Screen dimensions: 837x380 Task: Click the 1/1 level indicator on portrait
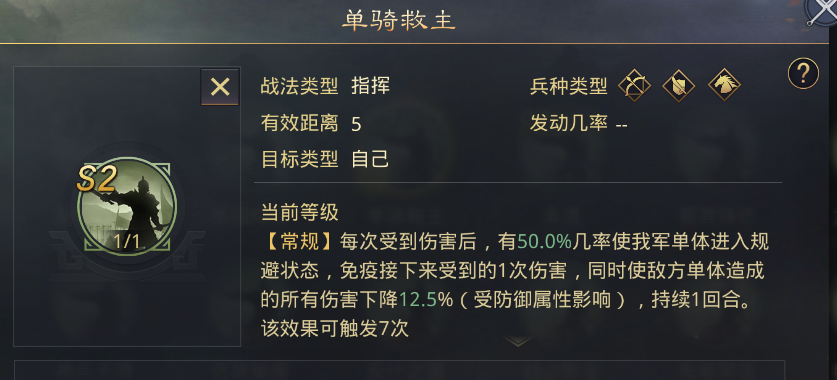coord(127,242)
